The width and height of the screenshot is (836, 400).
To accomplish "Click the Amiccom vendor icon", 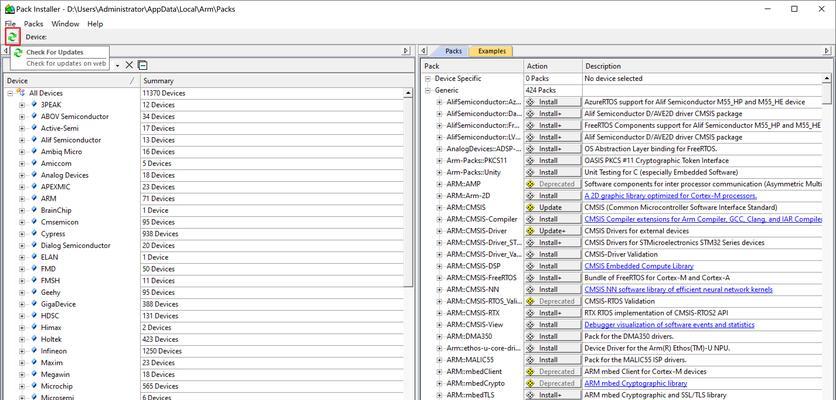I will (x=34, y=163).
